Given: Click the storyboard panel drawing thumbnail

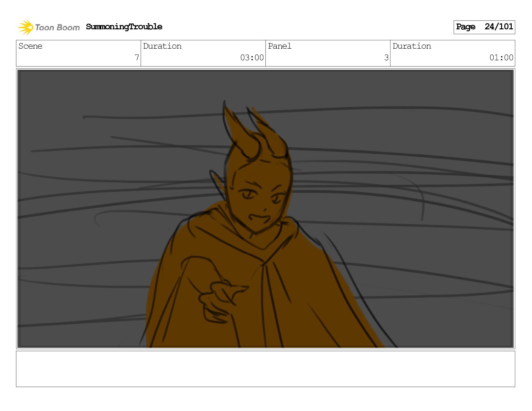Looking at the screenshot, I should [x=265, y=209].
